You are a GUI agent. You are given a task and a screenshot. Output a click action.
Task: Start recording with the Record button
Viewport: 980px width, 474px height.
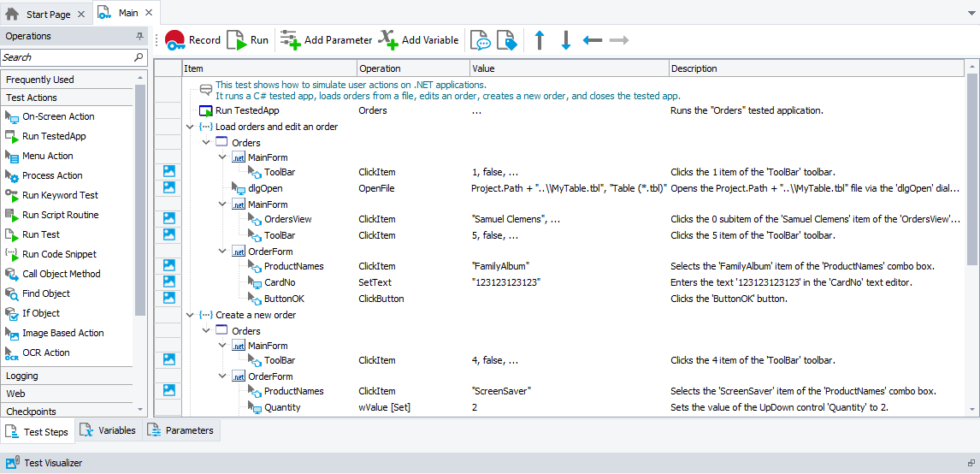(x=192, y=40)
